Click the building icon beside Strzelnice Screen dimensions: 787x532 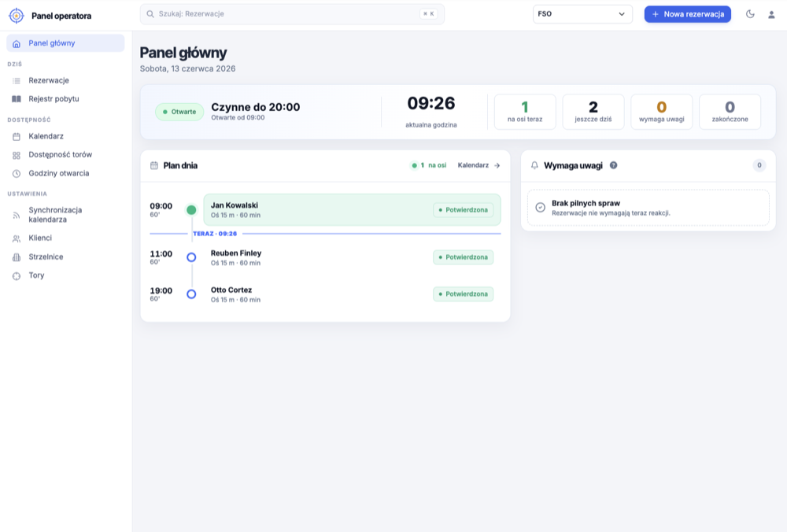point(17,257)
